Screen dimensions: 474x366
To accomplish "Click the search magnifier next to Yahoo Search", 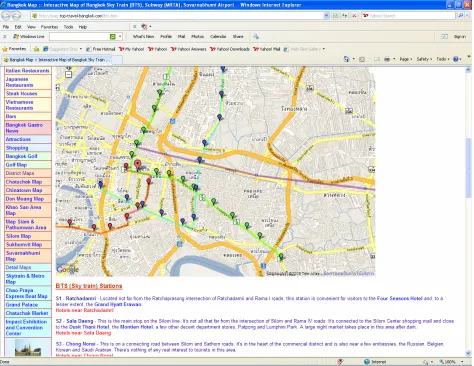I will (x=461, y=15).
